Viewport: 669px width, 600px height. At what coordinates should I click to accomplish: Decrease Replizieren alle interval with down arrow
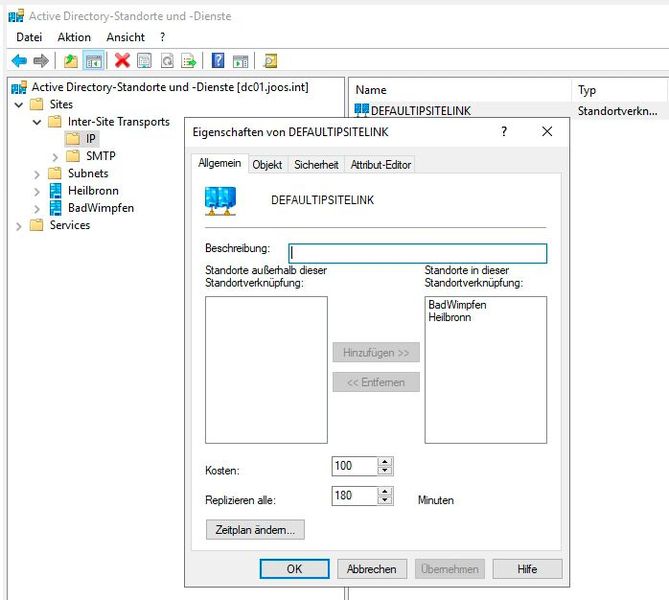pyautogui.click(x=385, y=500)
